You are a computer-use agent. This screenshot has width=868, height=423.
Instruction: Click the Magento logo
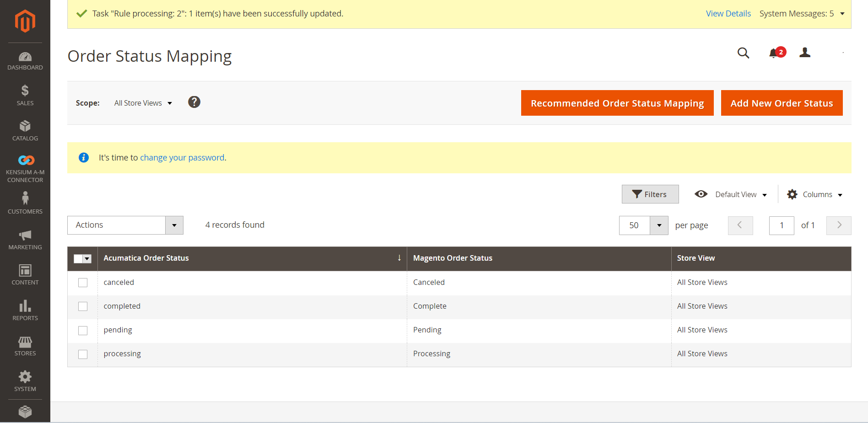(25, 21)
